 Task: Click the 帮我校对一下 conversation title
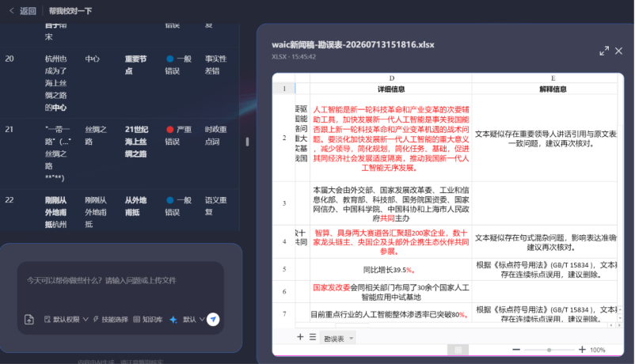[x=70, y=11]
